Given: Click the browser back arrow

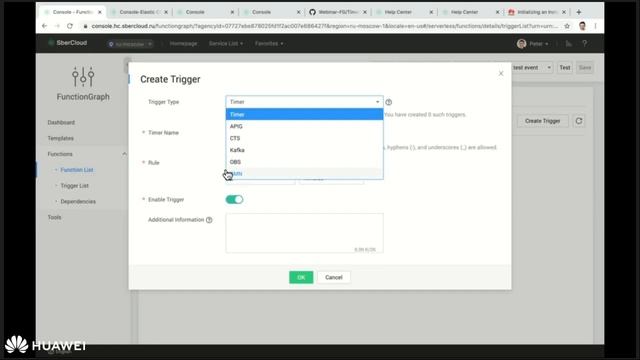Looking at the screenshot, I should point(44,26).
